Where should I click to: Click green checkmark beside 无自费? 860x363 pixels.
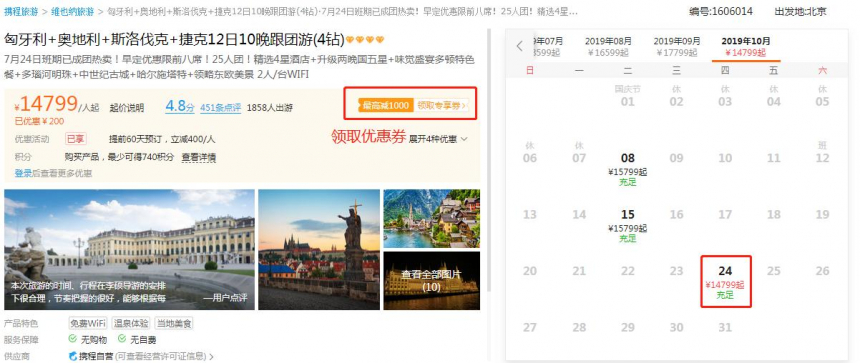click(121, 339)
